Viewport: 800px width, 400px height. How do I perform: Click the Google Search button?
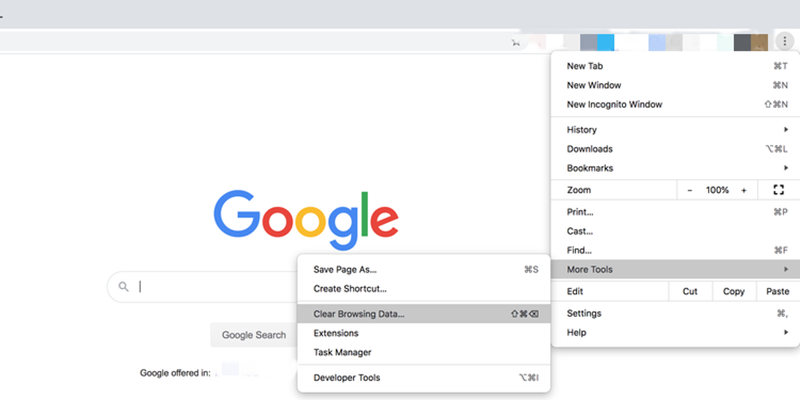tap(254, 335)
